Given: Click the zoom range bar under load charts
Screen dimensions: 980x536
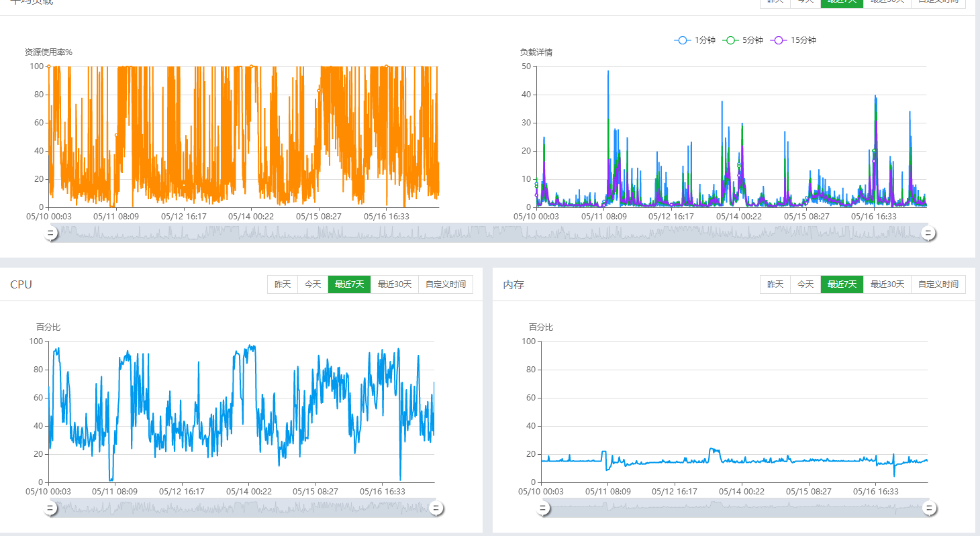Looking at the screenshot, I should click(489, 233).
